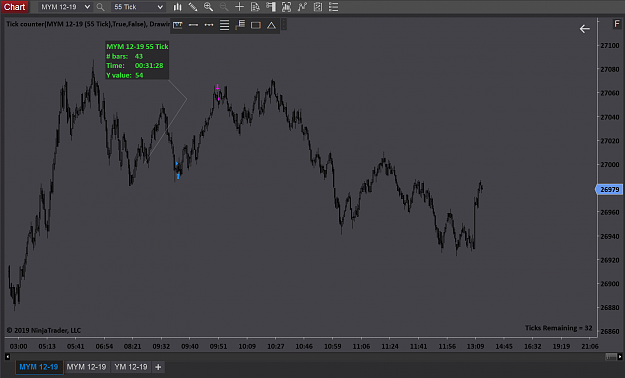Click the 09:51 time axis label
Viewport: 625px width, 378px height.
click(218, 346)
